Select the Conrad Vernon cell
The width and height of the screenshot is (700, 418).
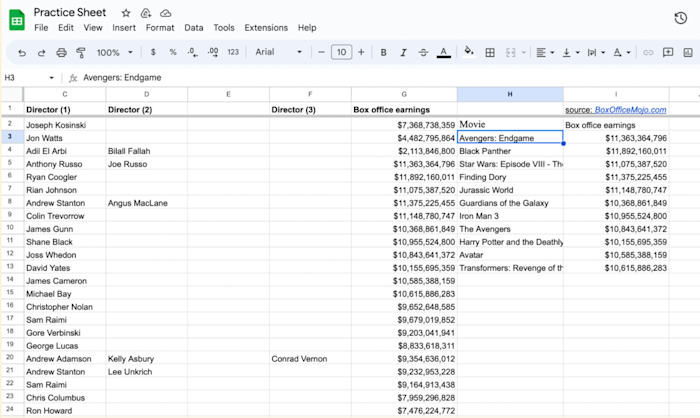pos(310,359)
